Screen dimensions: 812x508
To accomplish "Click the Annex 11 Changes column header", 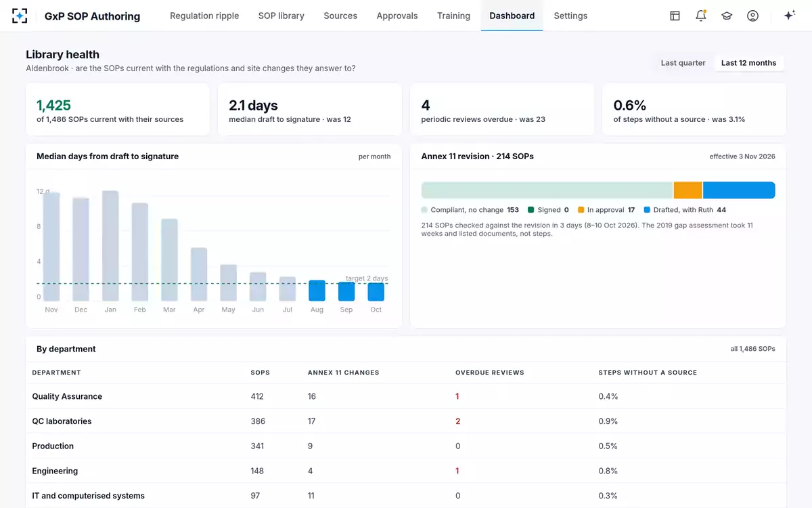I will (x=343, y=373).
